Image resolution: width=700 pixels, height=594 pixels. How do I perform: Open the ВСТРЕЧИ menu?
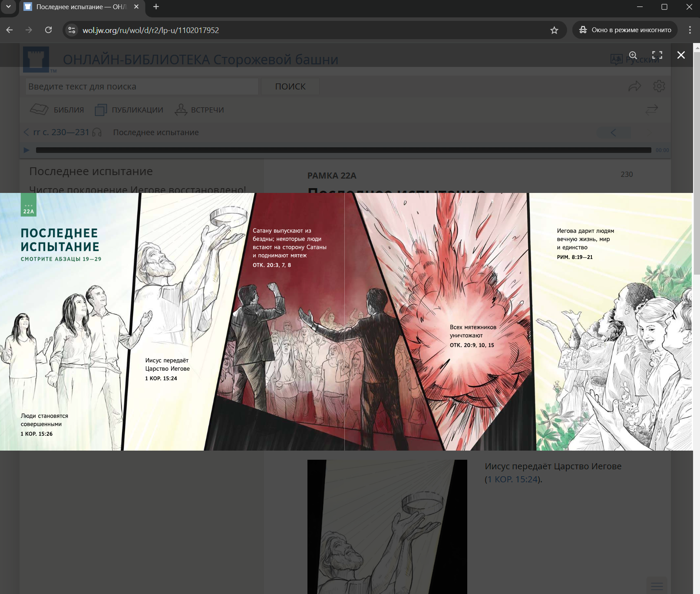pos(199,110)
